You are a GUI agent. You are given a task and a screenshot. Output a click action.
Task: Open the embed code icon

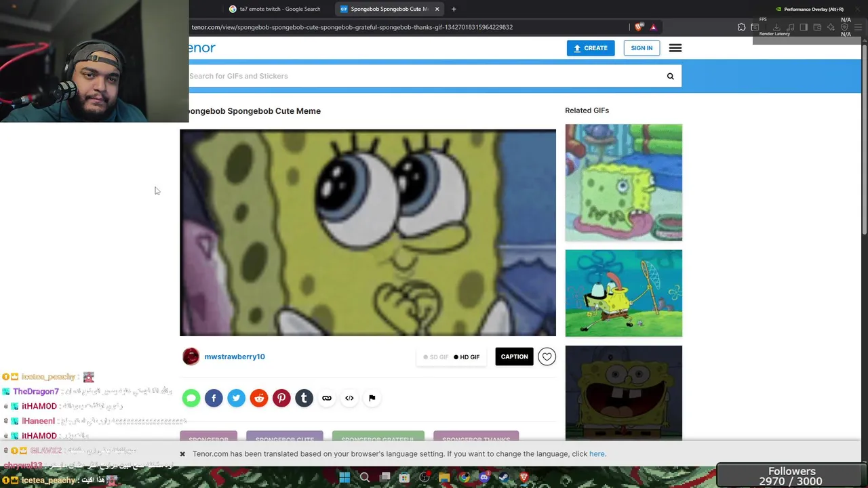(349, 398)
